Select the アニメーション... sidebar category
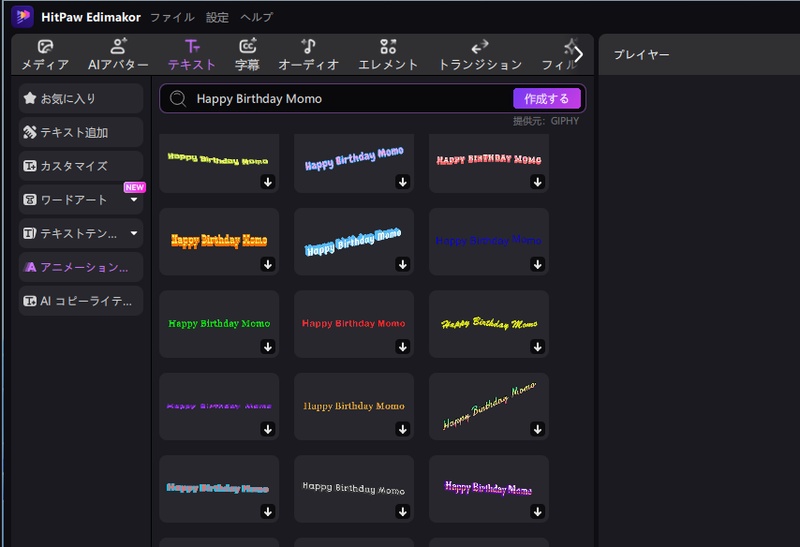The image size is (800, 547). click(x=81, y=267)
